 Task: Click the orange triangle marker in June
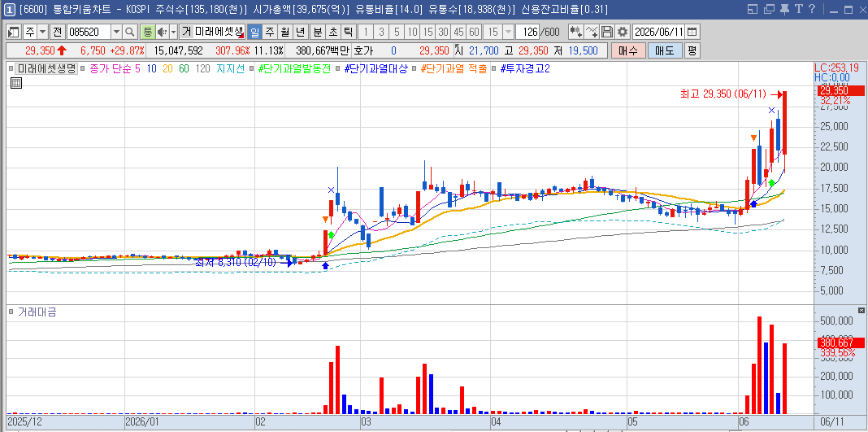click(753, 137)
